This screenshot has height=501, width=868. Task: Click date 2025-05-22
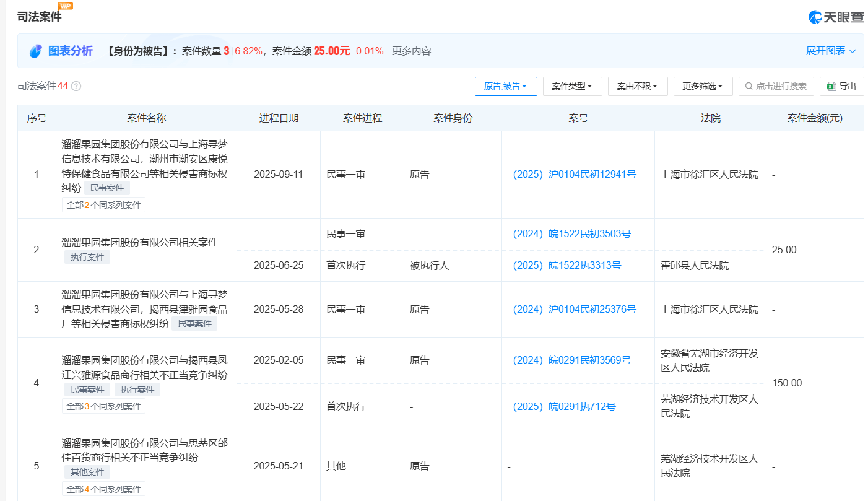pos(279,407)
